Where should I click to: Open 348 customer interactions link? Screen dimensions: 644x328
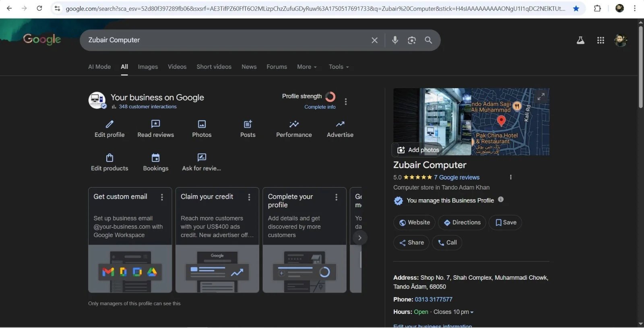(x=148, y=107)
